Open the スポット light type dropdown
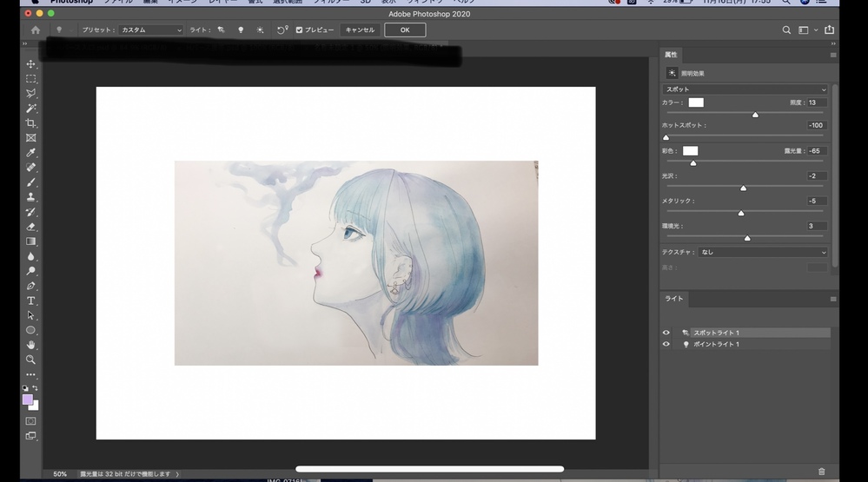 coord(745,89)
